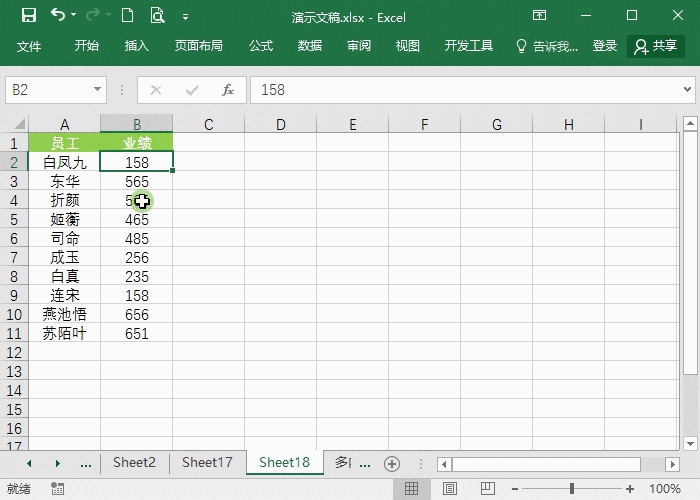Open the 数据 ribbon tab
This screenshot has height=500, width=700.
click(310, 46)
